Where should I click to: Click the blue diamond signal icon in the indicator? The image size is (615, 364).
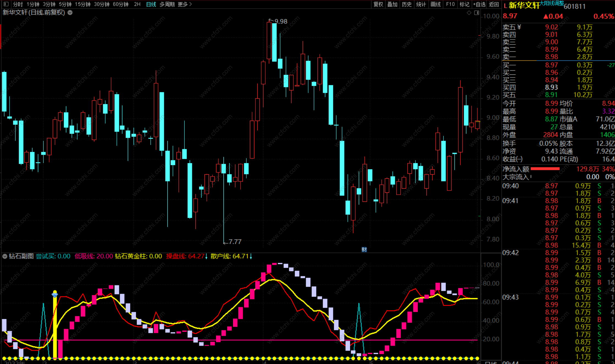pos(55,295)
